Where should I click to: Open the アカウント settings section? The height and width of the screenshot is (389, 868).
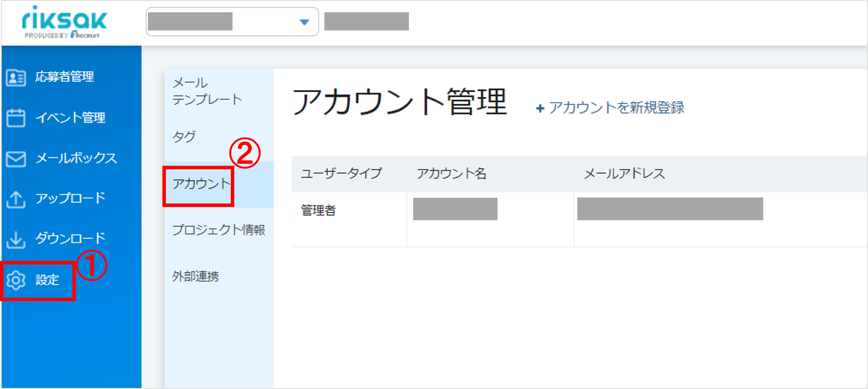202,184
